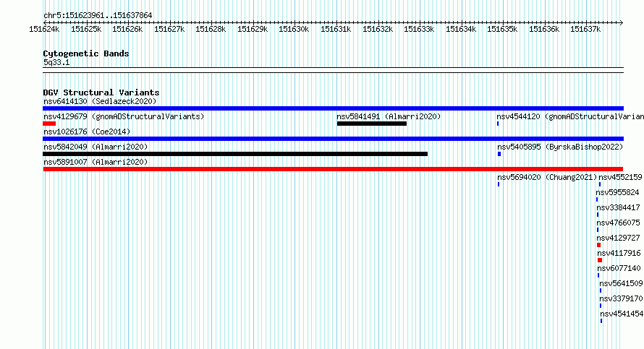The image size is (644, 349).
Task: Click the DGV Structural Variants track title
Action: click(101, 92)
